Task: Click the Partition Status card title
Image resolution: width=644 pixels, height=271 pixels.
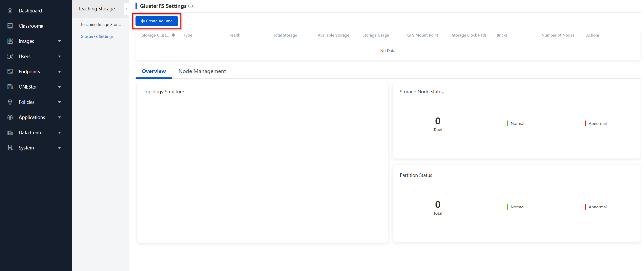Action: [416, 175]
